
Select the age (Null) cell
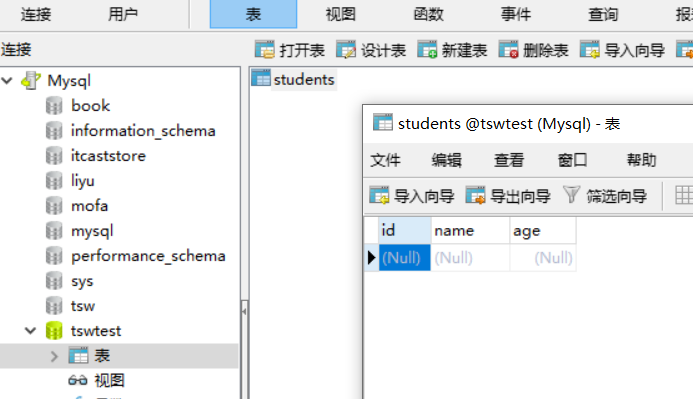click(x=543, y=258)
